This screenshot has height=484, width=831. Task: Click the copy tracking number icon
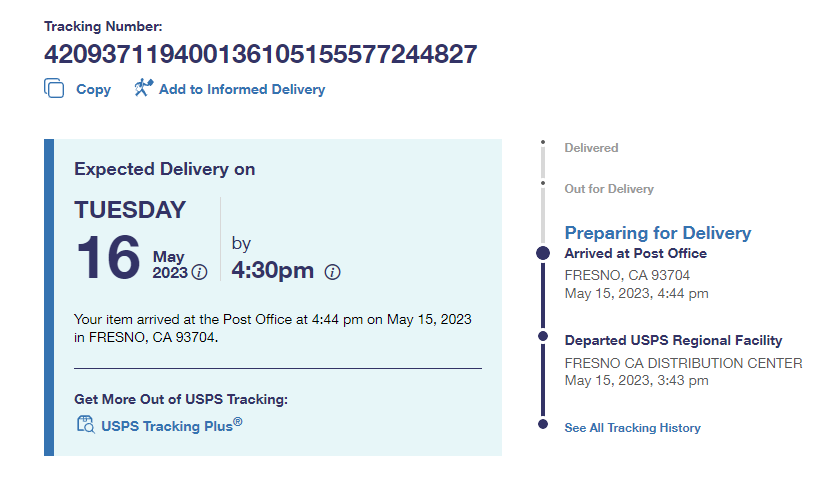(54, 89)
